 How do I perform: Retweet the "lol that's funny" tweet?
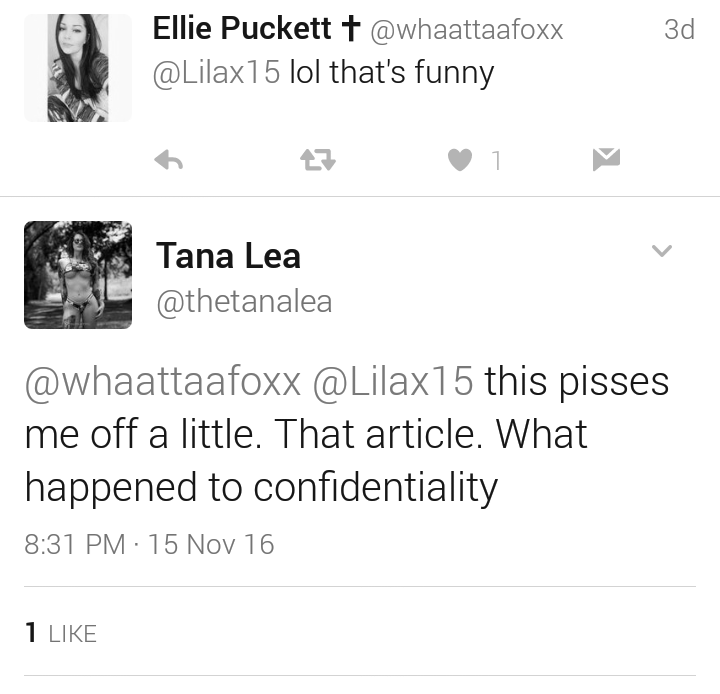[318, 161]
